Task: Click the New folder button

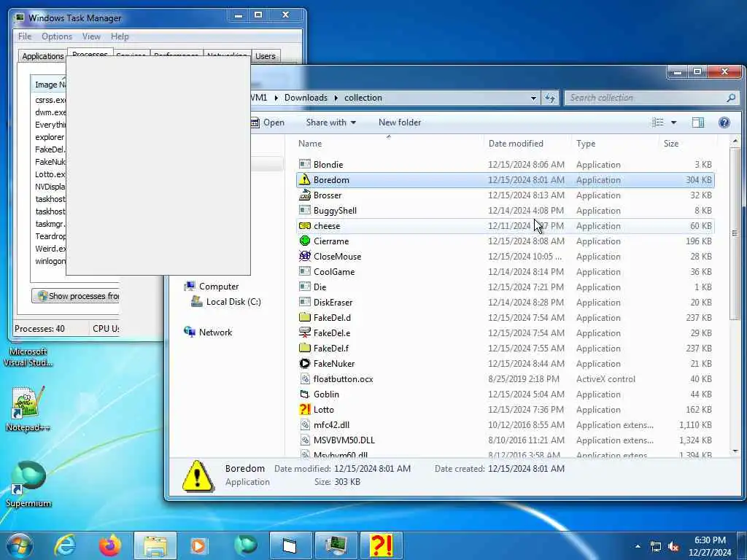Action: pos(400,122)
